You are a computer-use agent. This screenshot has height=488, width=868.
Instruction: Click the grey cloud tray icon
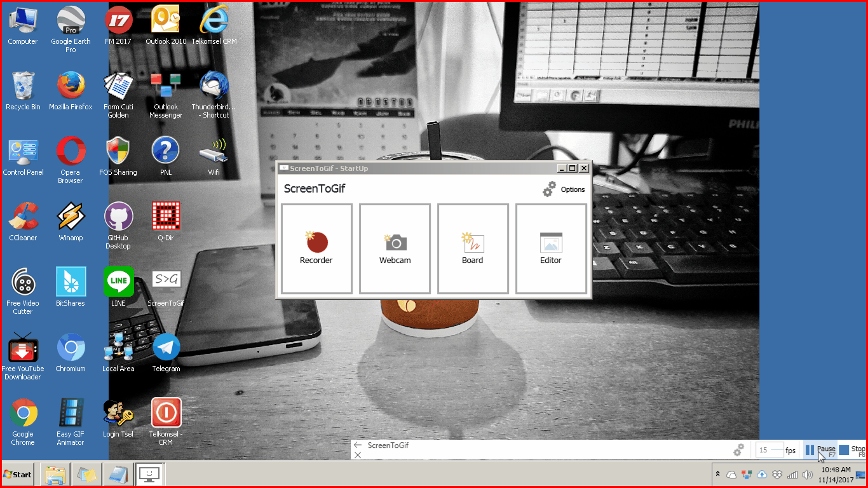(731, 474)
